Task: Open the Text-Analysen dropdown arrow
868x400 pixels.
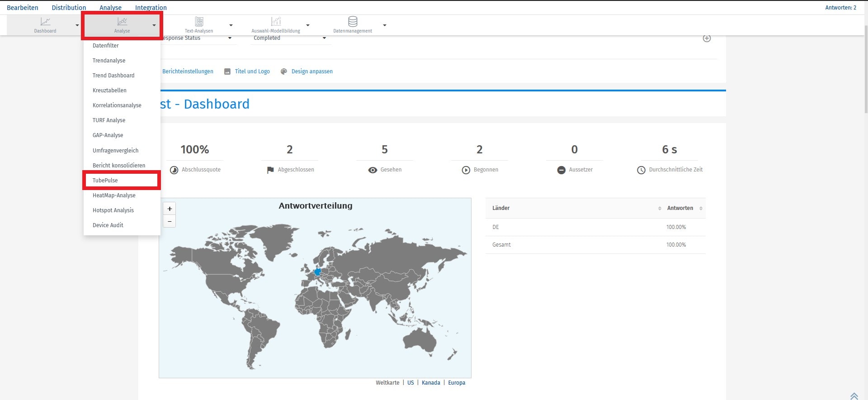Action: point(231,25)
